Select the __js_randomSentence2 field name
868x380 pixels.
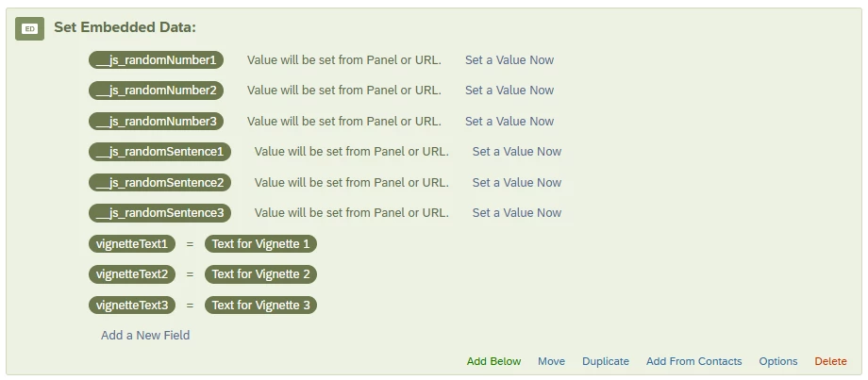click(160, 183)
